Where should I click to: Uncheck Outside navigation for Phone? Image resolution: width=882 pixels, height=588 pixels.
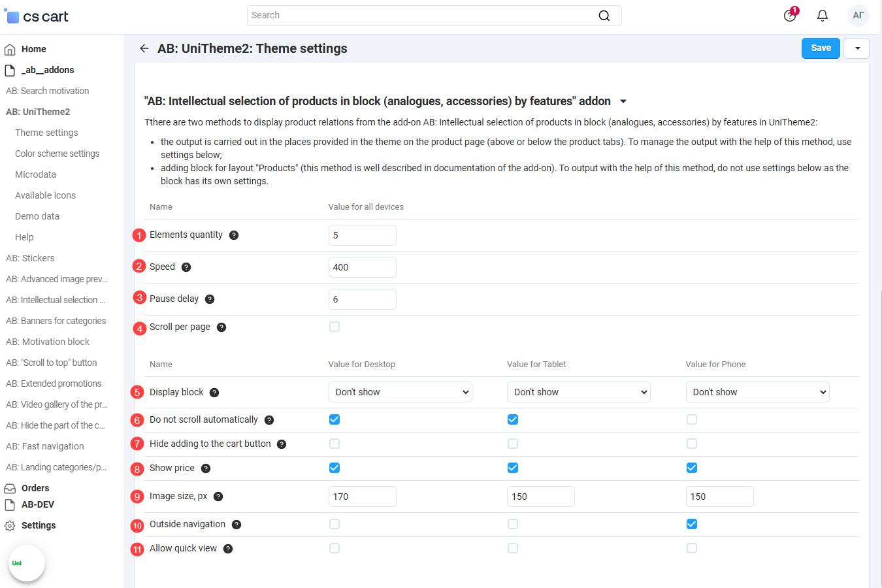tap(692, 524)
